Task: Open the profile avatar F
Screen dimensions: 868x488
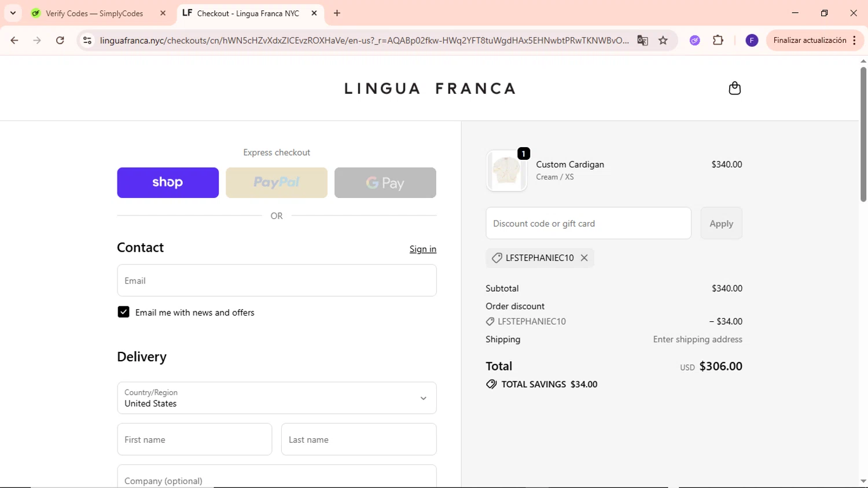Action: pos(752,41)
